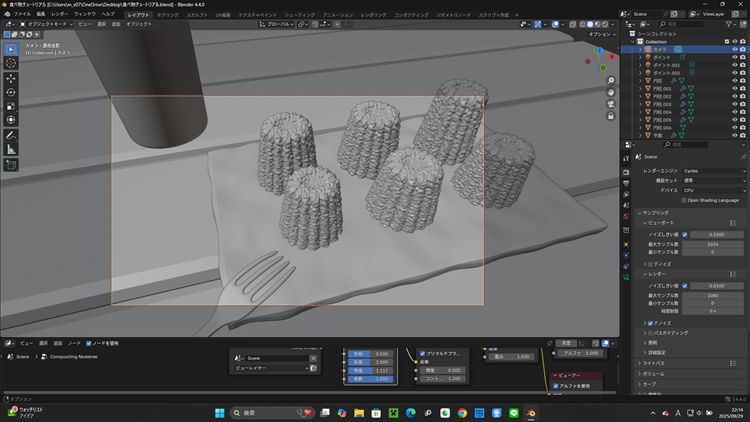
Task: Click the オプション button in viewport
Action: (600, 33)
